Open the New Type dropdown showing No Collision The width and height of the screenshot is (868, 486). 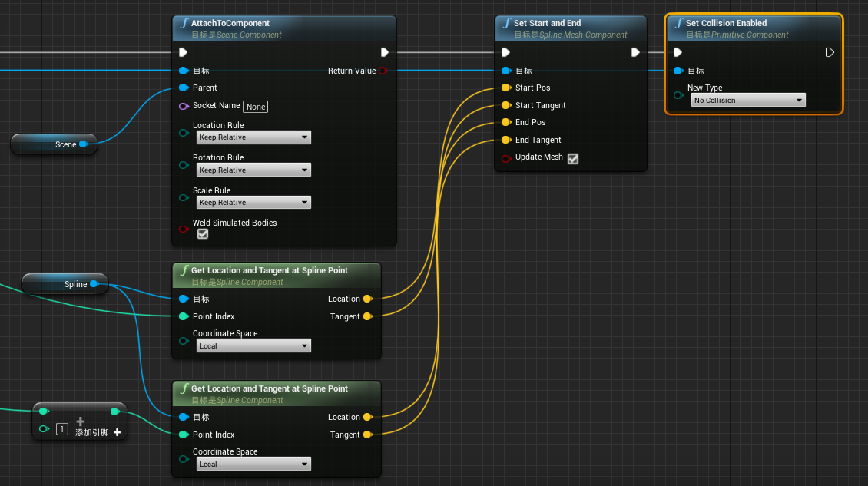click(748, 100)
